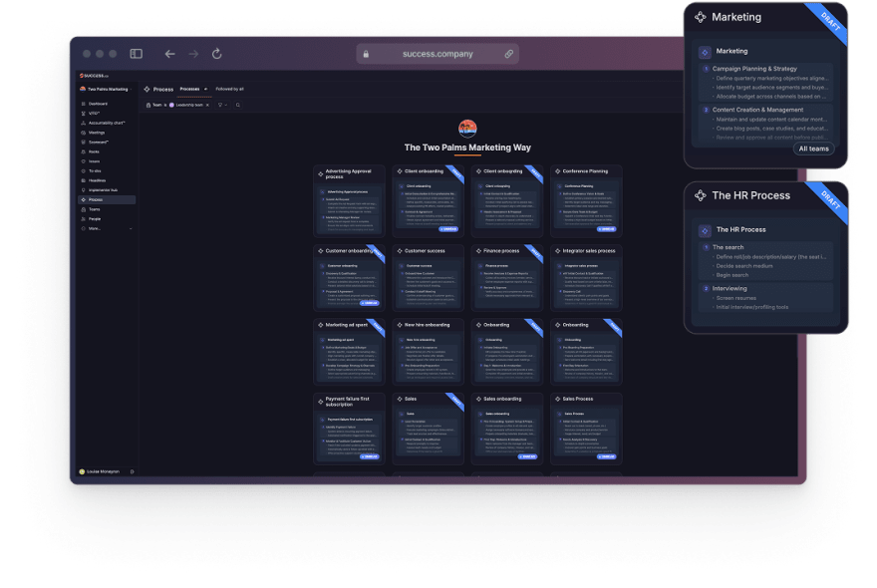This screenshot has width=877, height=588.
Task: Select The search step in The HR Process popup
Action: 728,247
